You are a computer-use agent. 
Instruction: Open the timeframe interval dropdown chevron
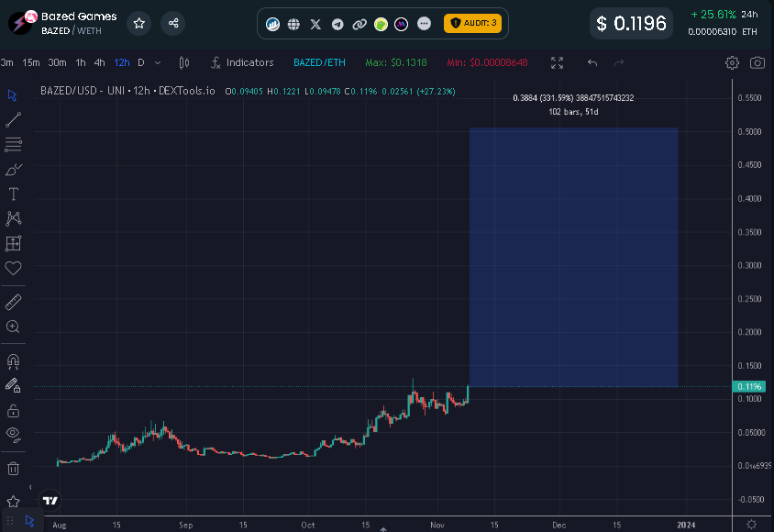156,62
